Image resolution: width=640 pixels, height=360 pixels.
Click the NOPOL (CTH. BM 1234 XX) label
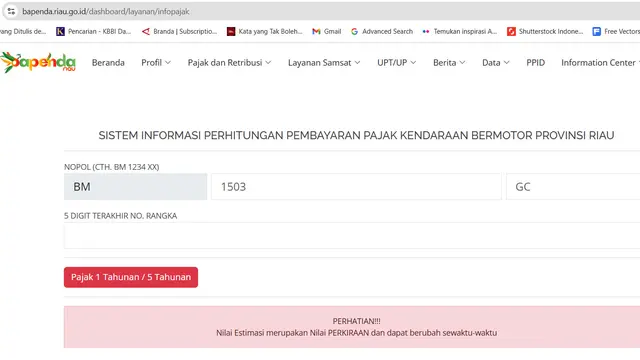(x=111, y=167)
